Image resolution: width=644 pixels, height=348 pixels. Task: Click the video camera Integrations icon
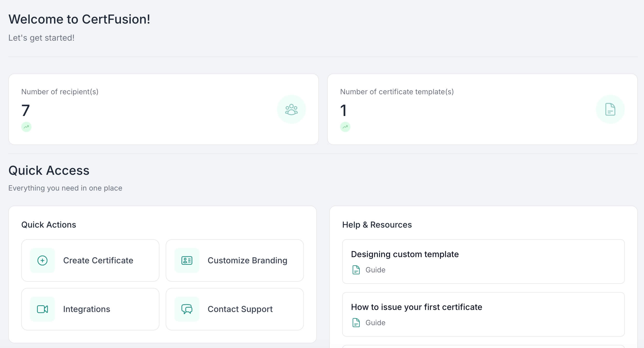[42, 309]
